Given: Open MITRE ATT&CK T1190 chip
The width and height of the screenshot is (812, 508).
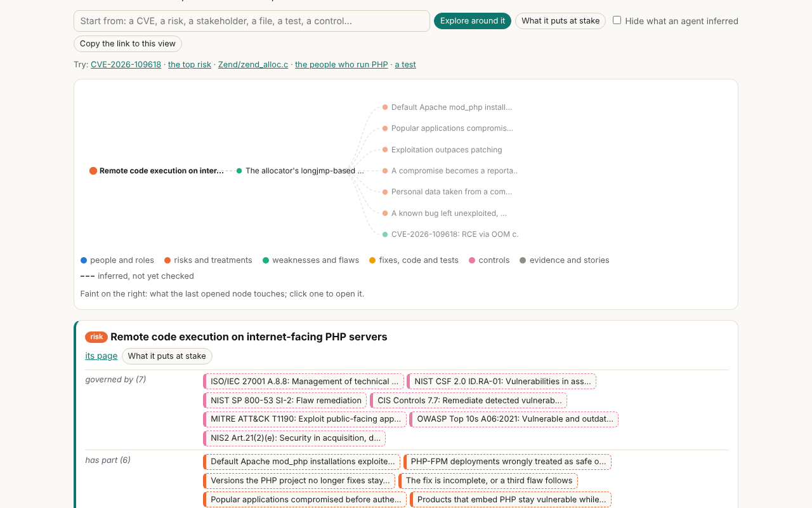Looking at the screenshot, I should [x=304, y=419].
